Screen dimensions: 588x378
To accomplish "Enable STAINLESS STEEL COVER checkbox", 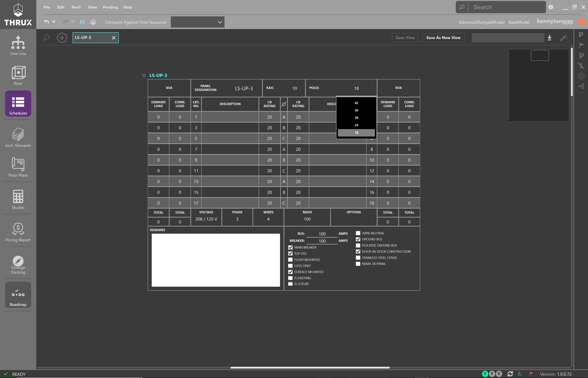I will (358, 258).
